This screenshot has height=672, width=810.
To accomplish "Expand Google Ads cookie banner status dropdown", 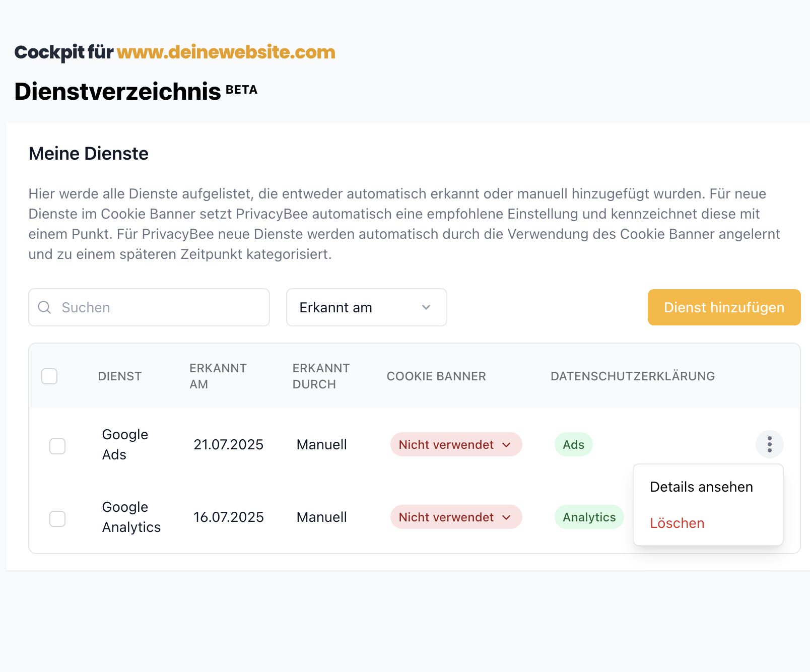I will point(456,444).
